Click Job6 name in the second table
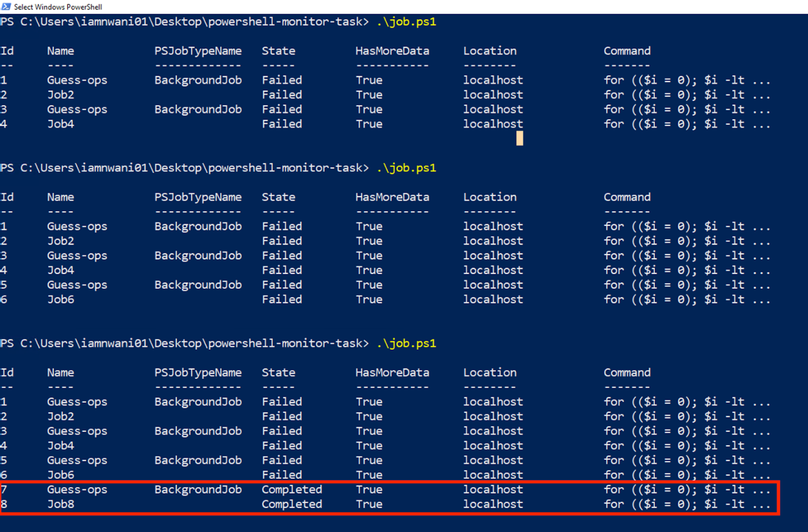 (60, 300)
